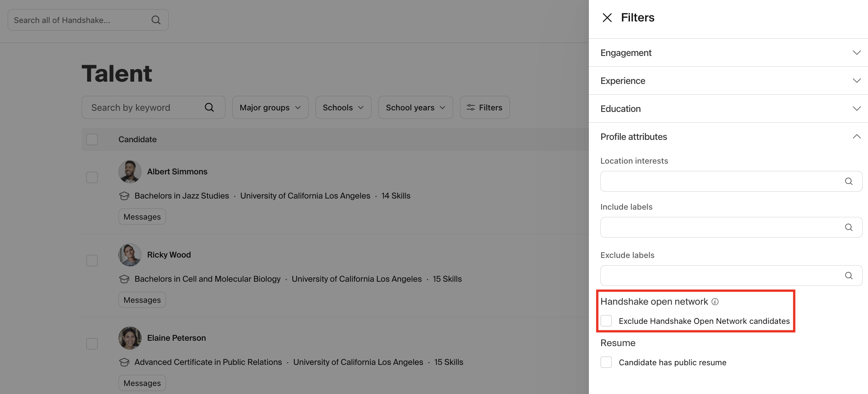Expand the Education filter section
This screenshot has width=868, height=394.
point(728,109)
